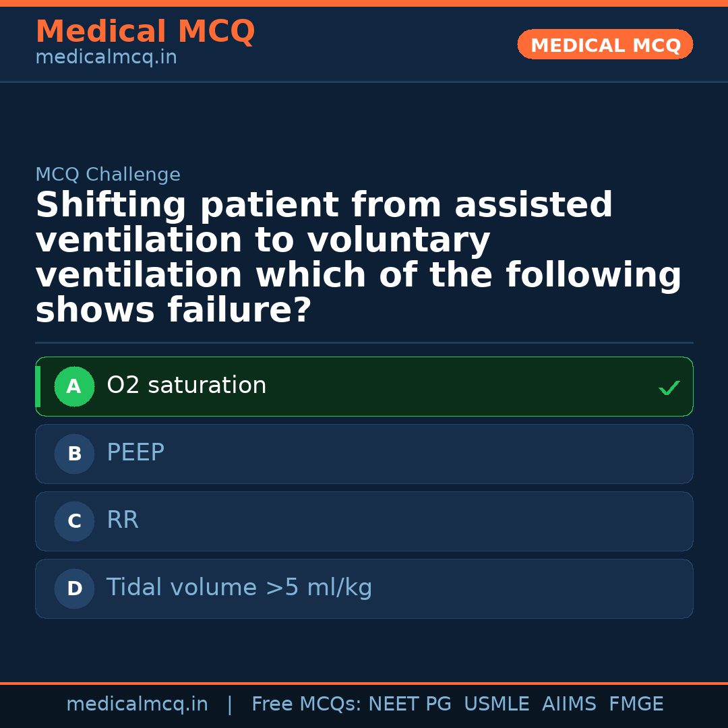Select the "Tidal volume >5 ml/kg" text

(239, 588)
